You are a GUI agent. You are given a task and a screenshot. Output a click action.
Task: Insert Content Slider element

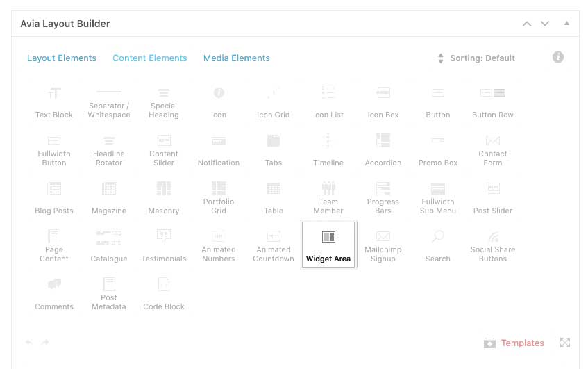(x=164, y=149)
